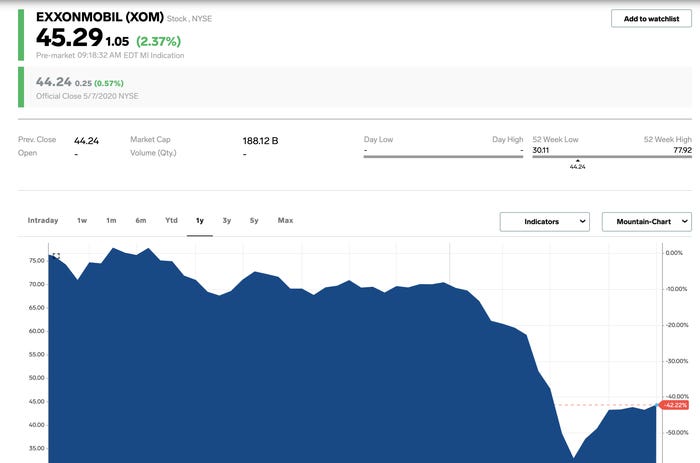Show the Ytd chart range

(x=171, y=221)
